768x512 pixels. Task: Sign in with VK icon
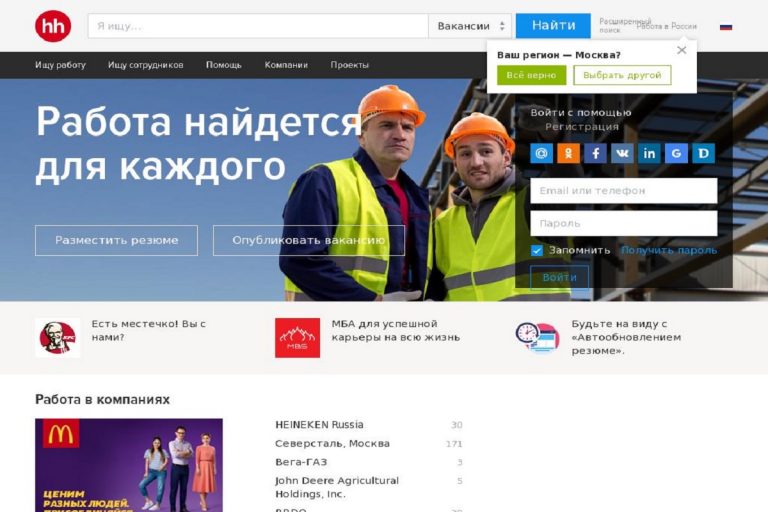pos(622,153)
